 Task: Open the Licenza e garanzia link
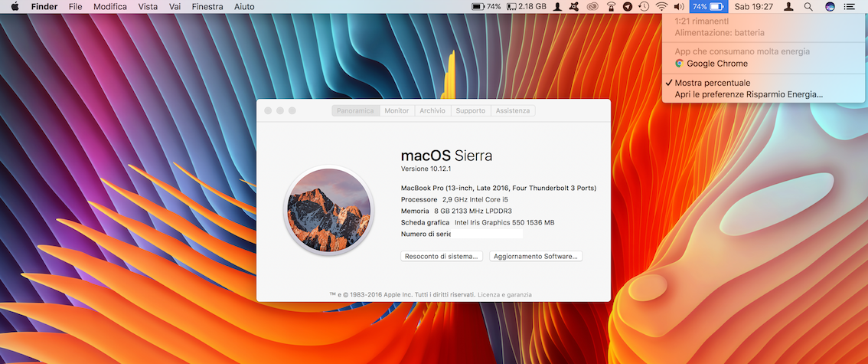point(505,295)
